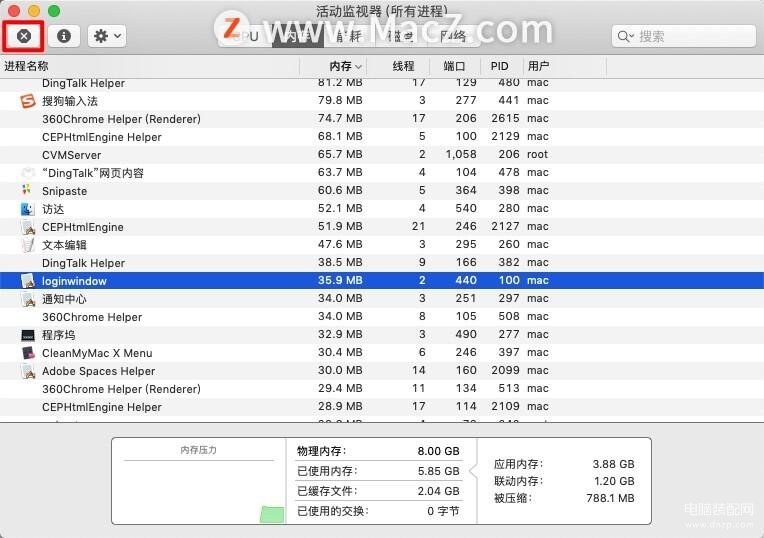Viewport: 764px width, 538px height.
Task: Click the Sogou input method icon
Action: (x=28, y=101)
